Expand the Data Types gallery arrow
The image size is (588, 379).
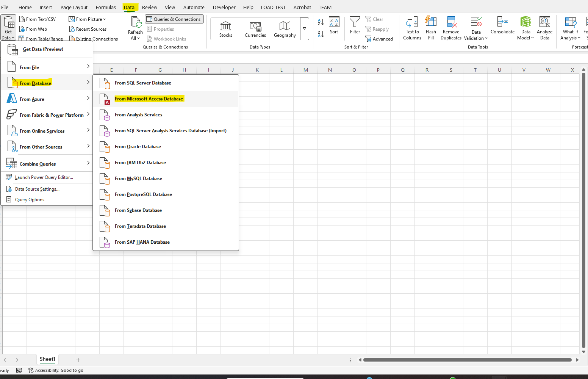304,29
